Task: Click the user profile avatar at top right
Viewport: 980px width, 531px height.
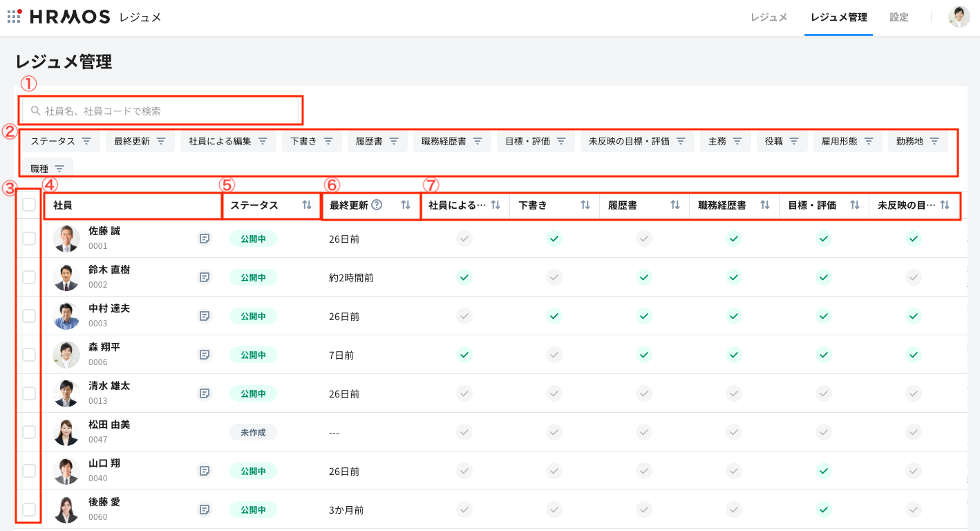Action: (959, 17)
